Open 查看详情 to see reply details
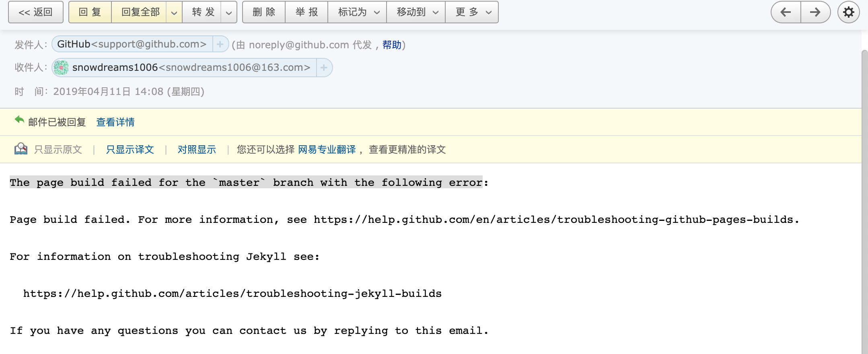Viewport: 868px width, 354px height. point(115,122)
